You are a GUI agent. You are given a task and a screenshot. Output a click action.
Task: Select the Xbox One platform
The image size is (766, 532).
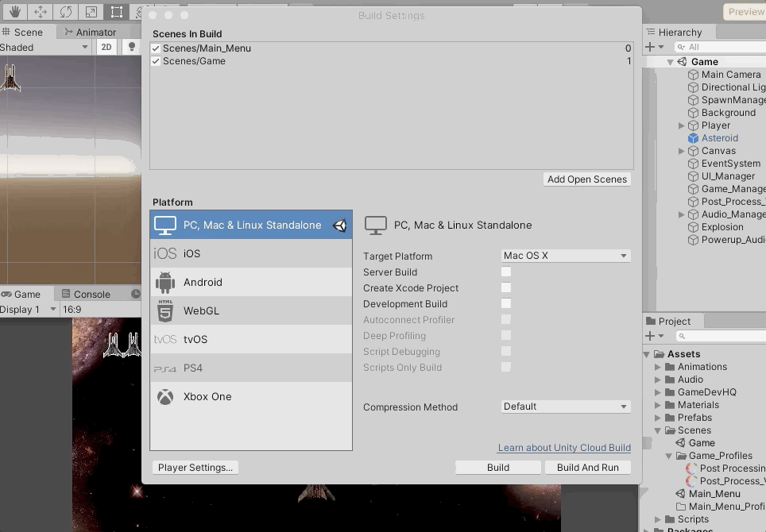coord(251,396)
